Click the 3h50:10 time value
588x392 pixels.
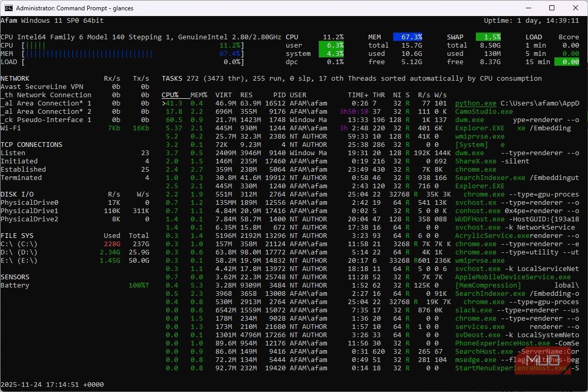pyautogui.click(x=353, y=112)
